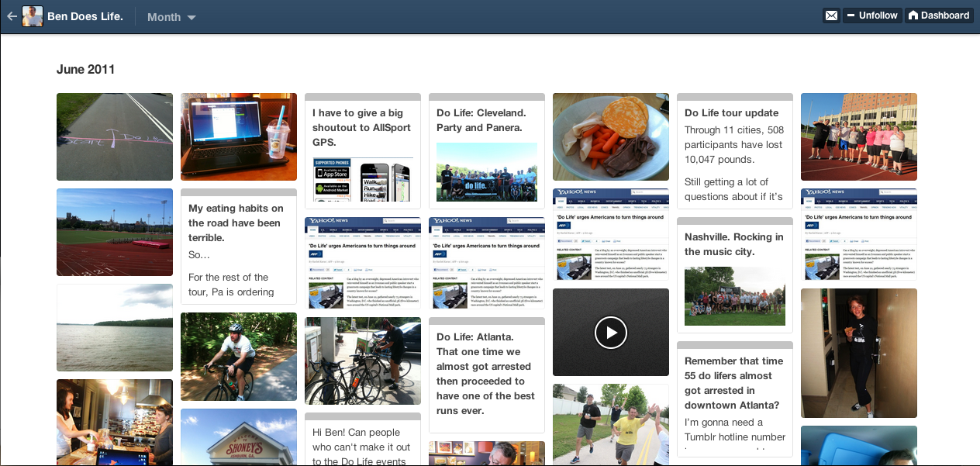Open the person in doorway photo
The width and height of the screenshot is (980, 466).
coord(859,353)
